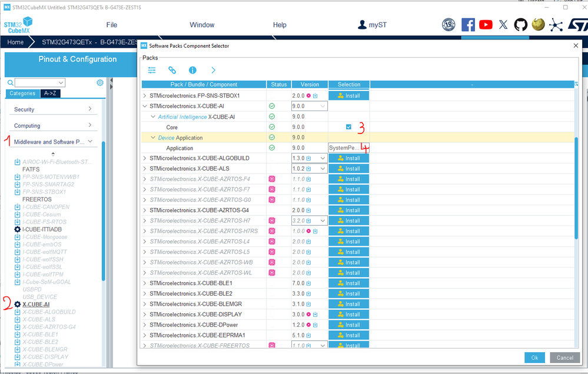Image resolution: width=588 pixels, height=374 pixels.
Task: Click the 10-year anniversary badge icon
Action: pyautogui.click(x=449, y=25)
